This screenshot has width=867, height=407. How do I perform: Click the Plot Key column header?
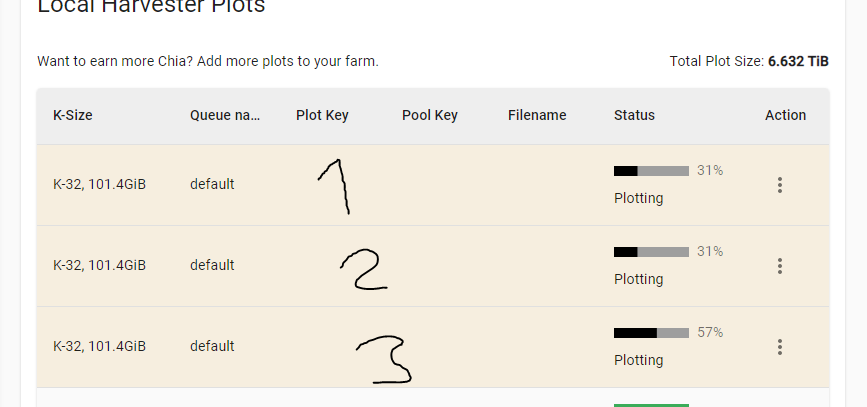(322, 115)
